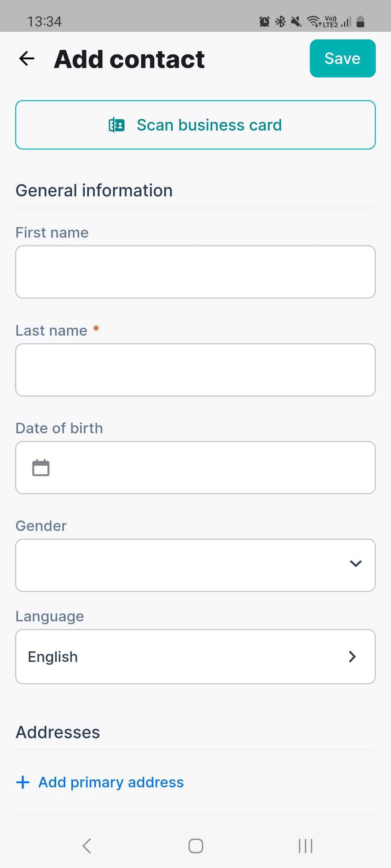Tap the Date of birth field
Screen dimensions: 391x868
195,467
